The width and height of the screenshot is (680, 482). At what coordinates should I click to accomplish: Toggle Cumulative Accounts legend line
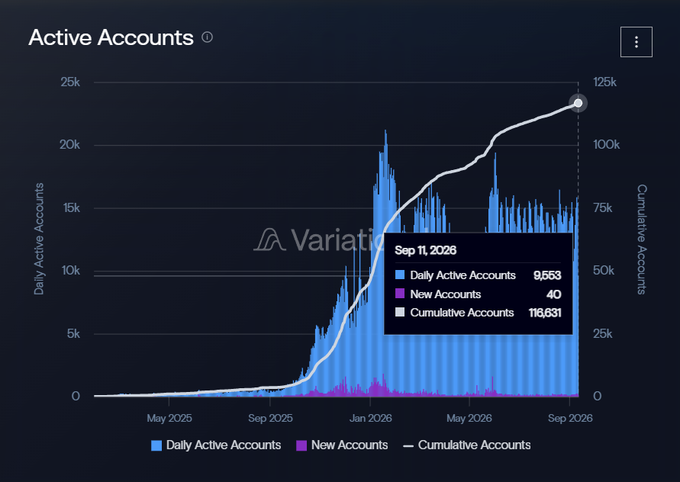point(467,445)
